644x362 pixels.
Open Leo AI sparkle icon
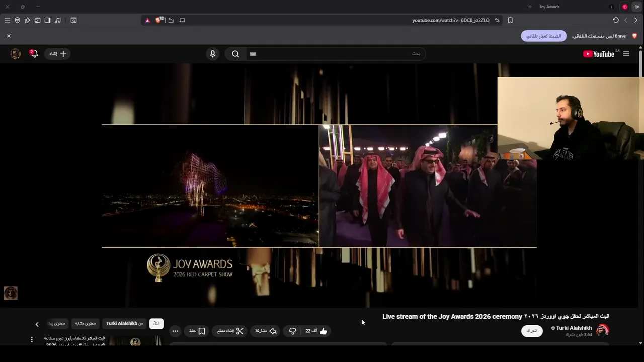[27, 20]
